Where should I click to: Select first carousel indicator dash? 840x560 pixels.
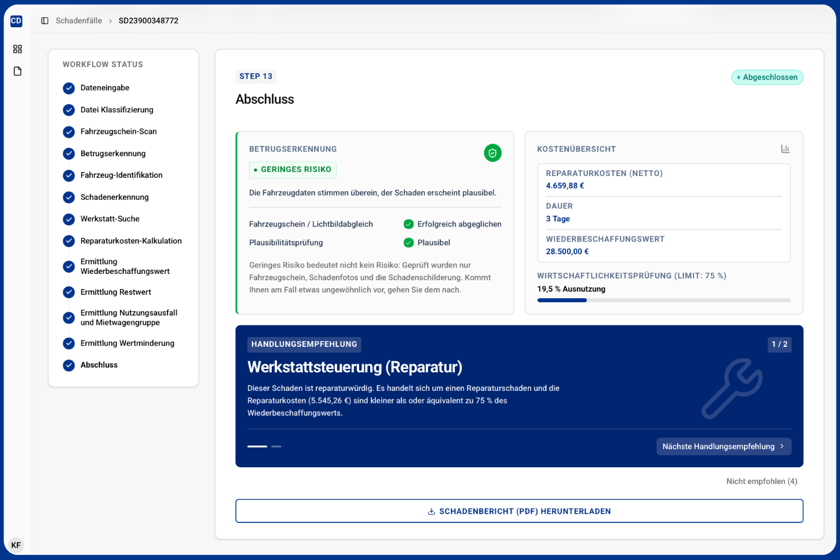(x=257, y=446)
